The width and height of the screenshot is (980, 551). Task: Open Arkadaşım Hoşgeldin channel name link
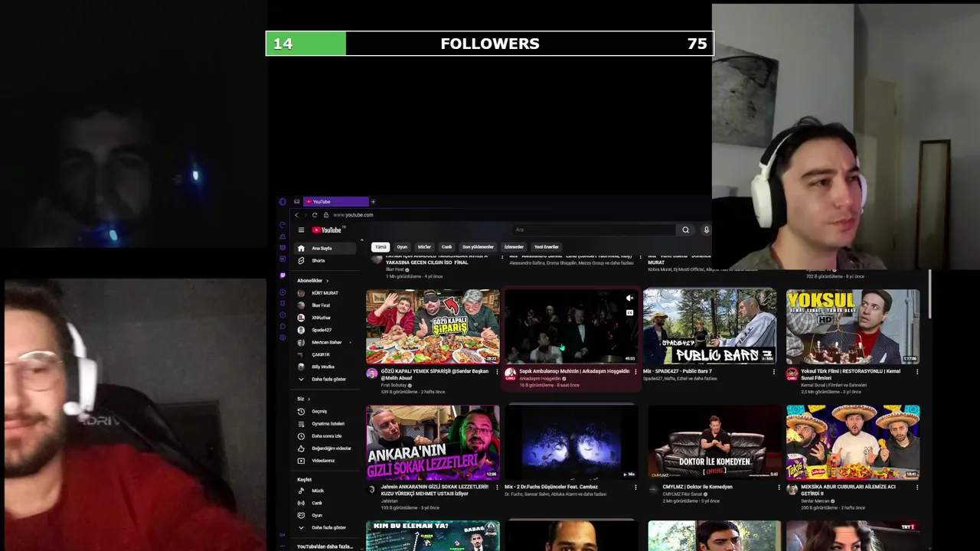540,378
